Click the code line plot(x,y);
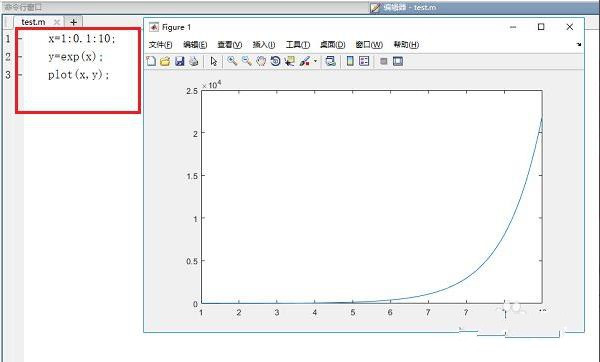 [79, 75]
